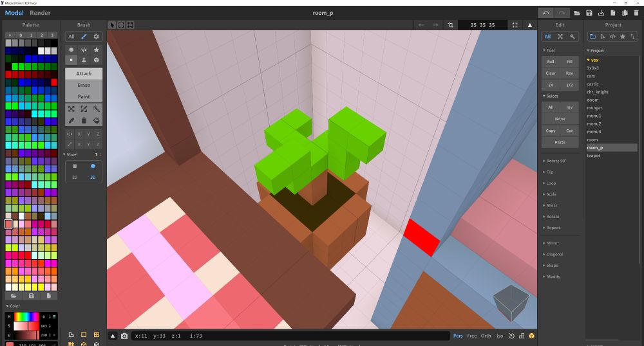
Task: Click the Fill button
Action: click(x=570, y=62)
